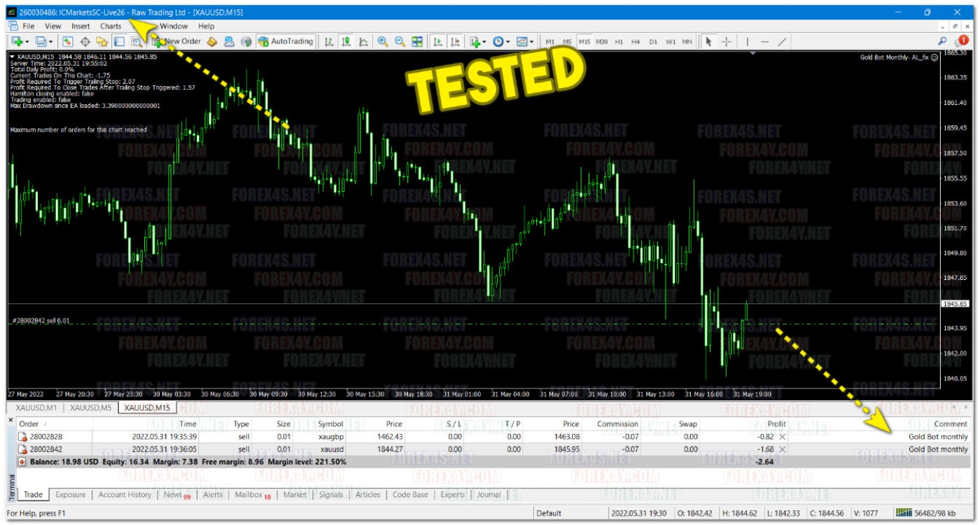Zoom out on the chart
This screenshot has width=980, height=525.
pos(400,42)
